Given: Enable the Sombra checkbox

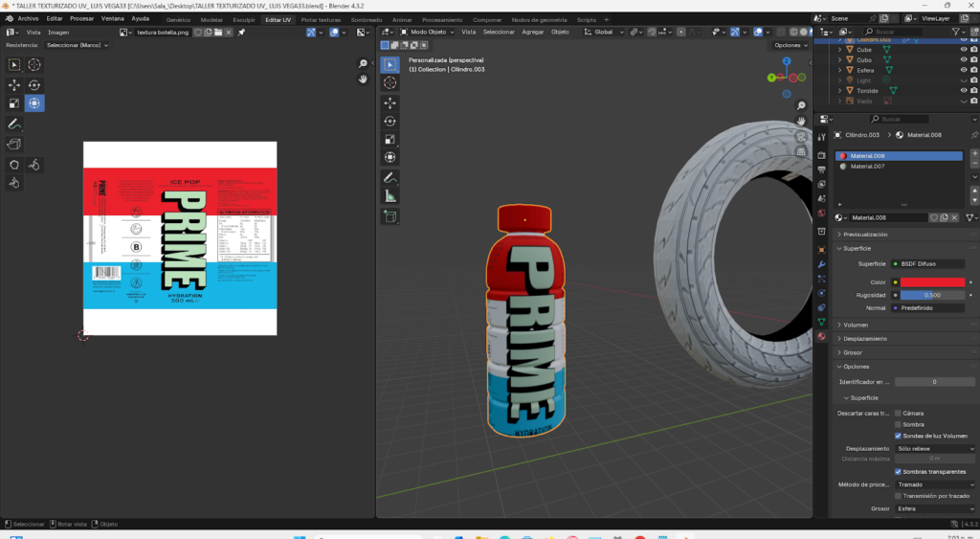Looking at the screenshot, I should pyautogui.click(x=898, y=424).
